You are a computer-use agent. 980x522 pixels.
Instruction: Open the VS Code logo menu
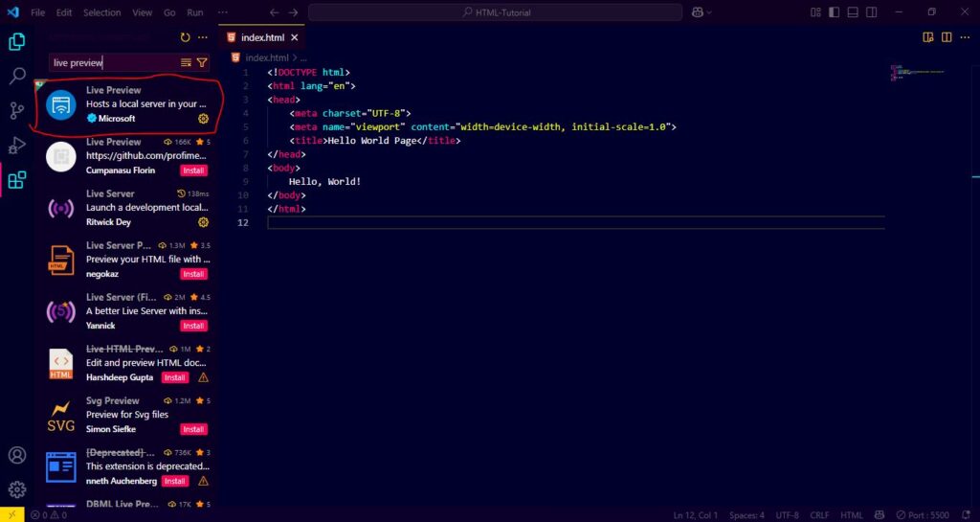point(13,12)
